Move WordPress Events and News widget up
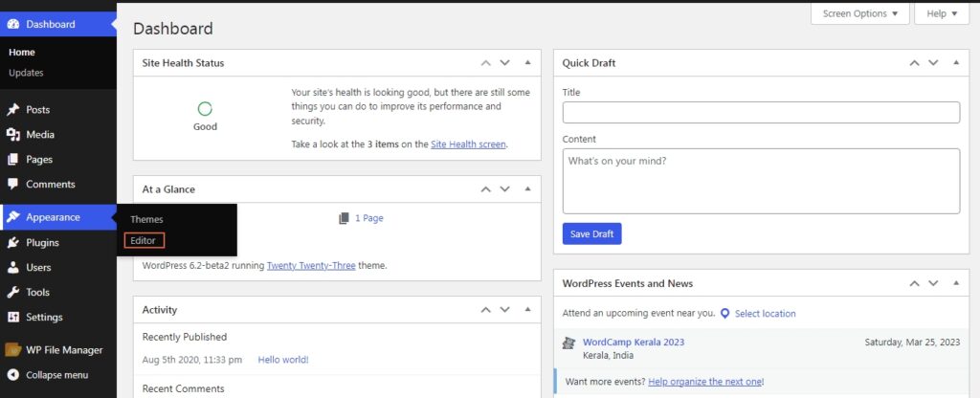Viewport: 980px width, 398px height. (914, 283)
